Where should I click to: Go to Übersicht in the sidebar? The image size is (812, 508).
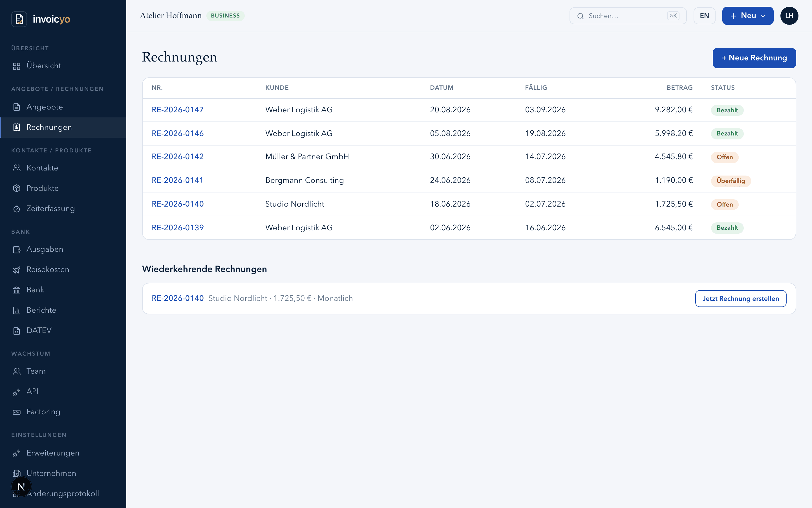pyautogui.click(x=63, y=66)
